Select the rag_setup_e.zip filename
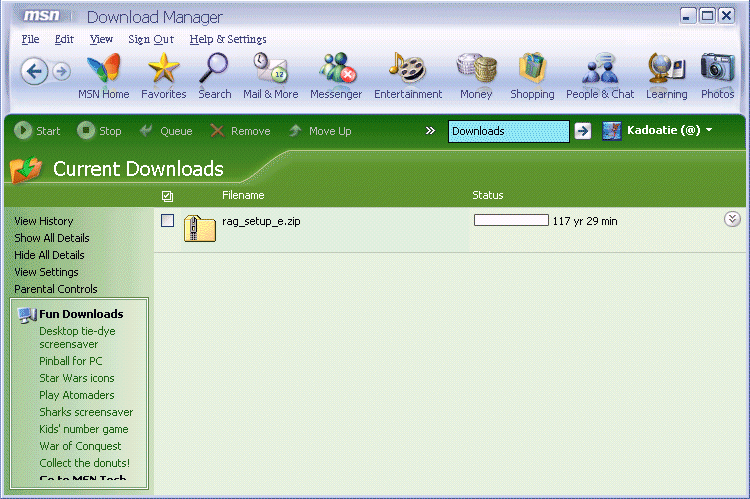This screenshot has height=499, width=750. click(261, 221)
